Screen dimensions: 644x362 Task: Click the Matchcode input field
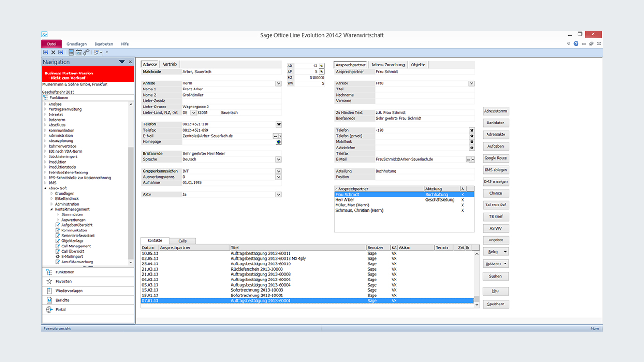coord(231,72)
